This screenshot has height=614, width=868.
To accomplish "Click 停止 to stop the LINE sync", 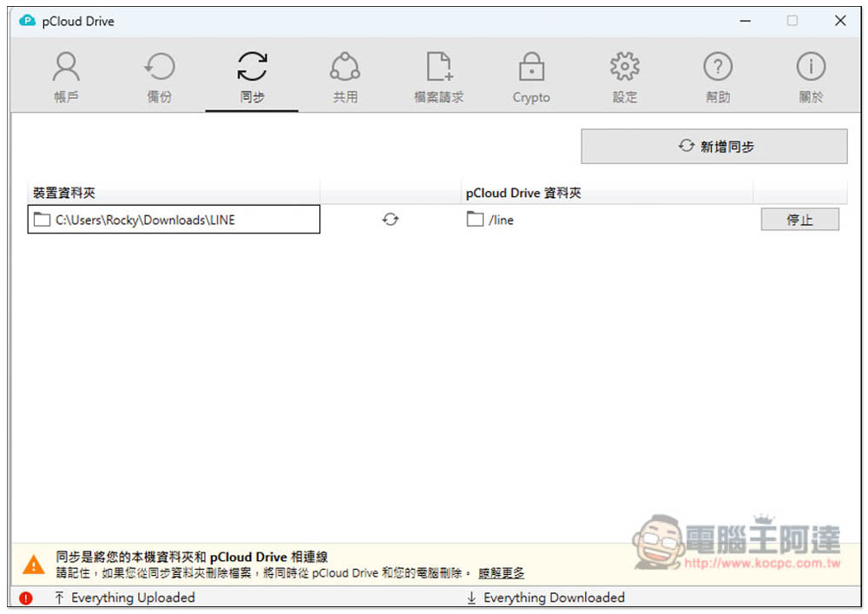I will pos(799,219).
